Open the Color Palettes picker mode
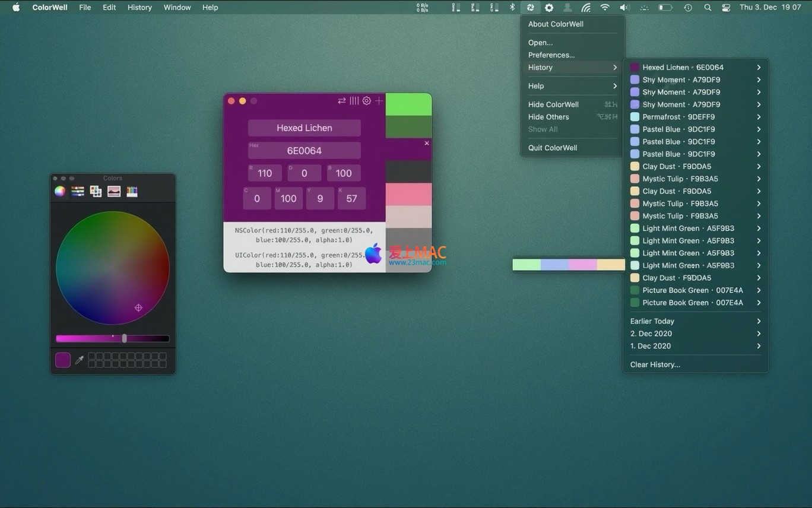This screenshot has width=812, height=508. pos(96,191)
